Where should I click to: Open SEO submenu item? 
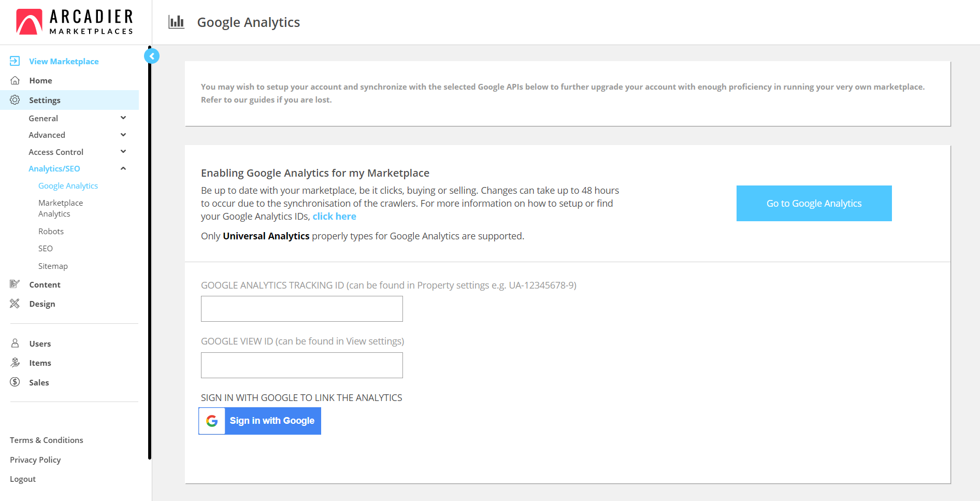pos(46,248)
